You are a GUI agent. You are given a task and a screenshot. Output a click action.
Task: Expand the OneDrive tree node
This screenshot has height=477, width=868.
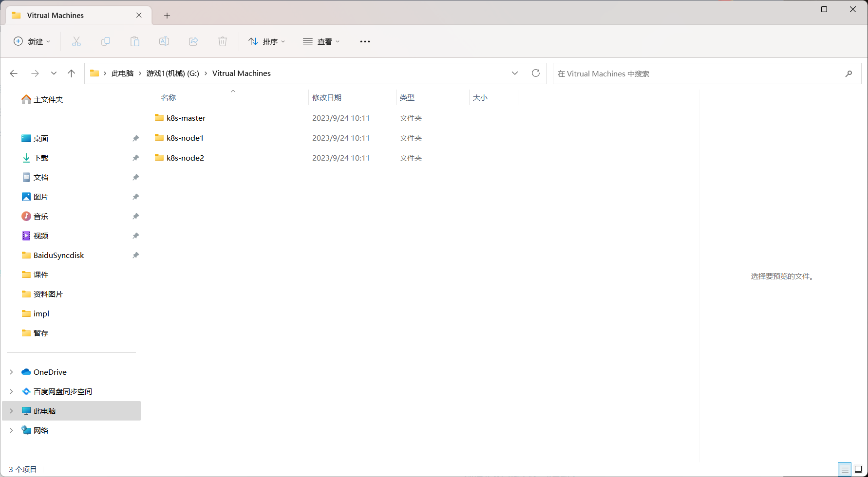pyautogui.click(x=11, y=372)
